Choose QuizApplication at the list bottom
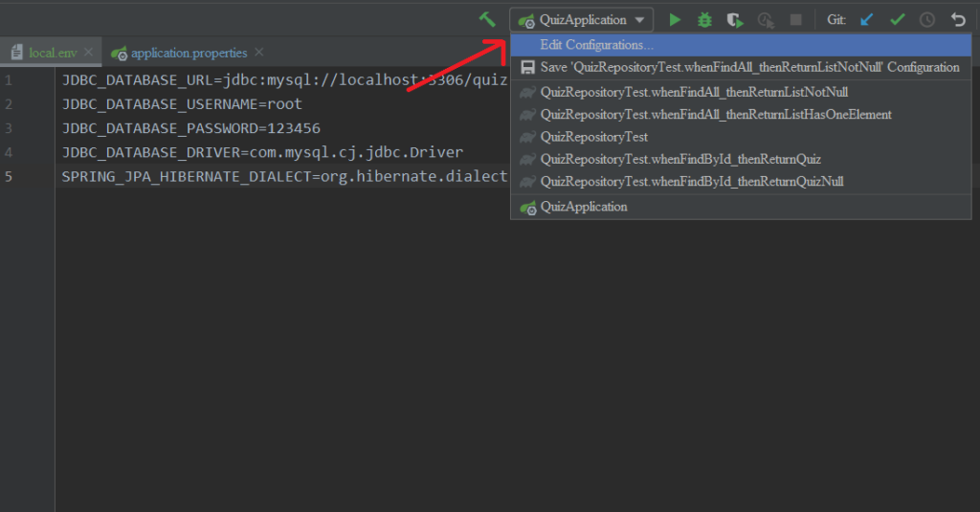Screen dimensions: 980x512 [584, 207]
